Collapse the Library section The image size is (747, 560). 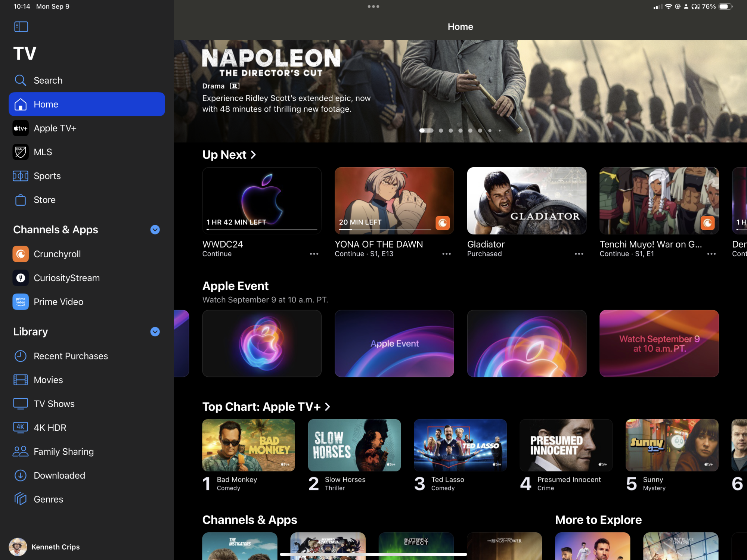click(x=155, y=332)
